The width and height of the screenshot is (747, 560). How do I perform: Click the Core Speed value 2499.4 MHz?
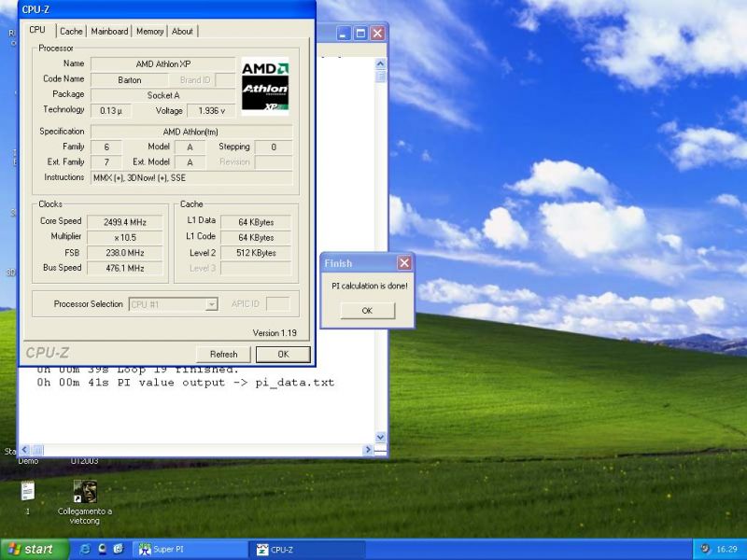pyautogui.click(x=125, y=222)
